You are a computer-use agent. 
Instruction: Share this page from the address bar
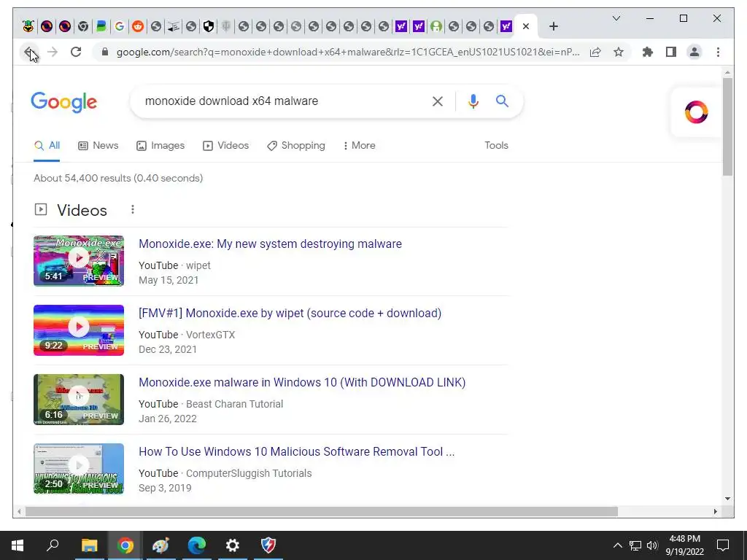click(x=595, y=52)
